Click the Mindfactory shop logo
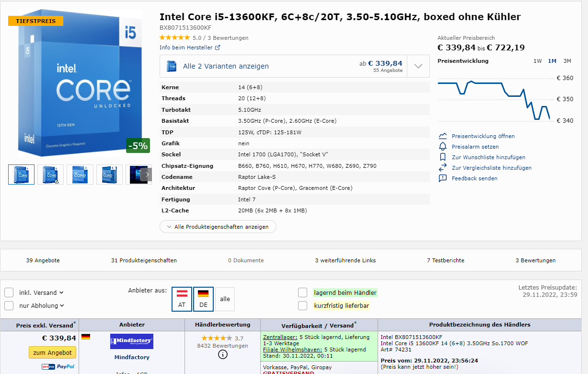The height and width of the screenshot is (374, 588). coord(132,341)
